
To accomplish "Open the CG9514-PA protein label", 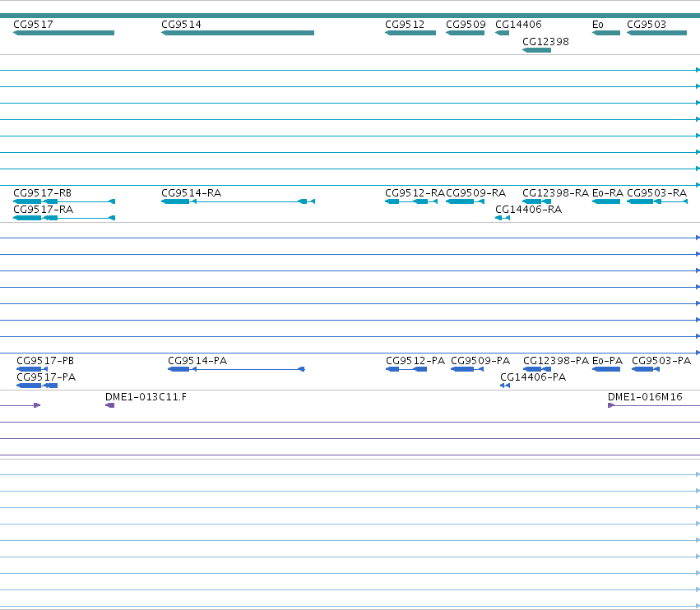I will pyautogui.click(x=197, y=361).
